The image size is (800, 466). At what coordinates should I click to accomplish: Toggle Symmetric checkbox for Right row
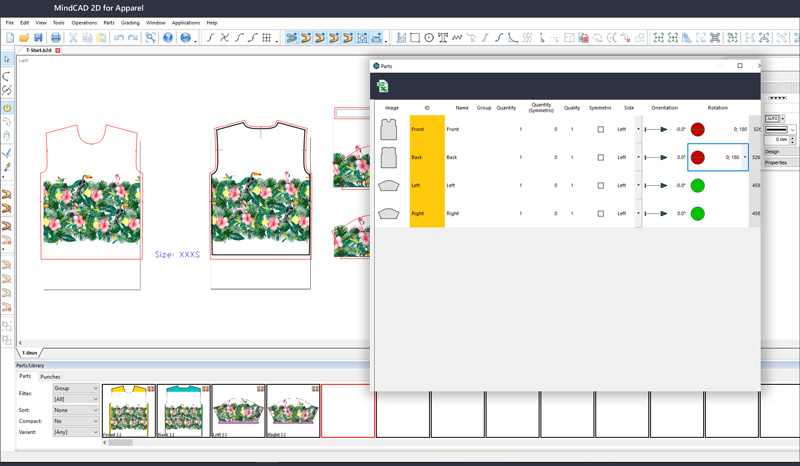(601, 214)
